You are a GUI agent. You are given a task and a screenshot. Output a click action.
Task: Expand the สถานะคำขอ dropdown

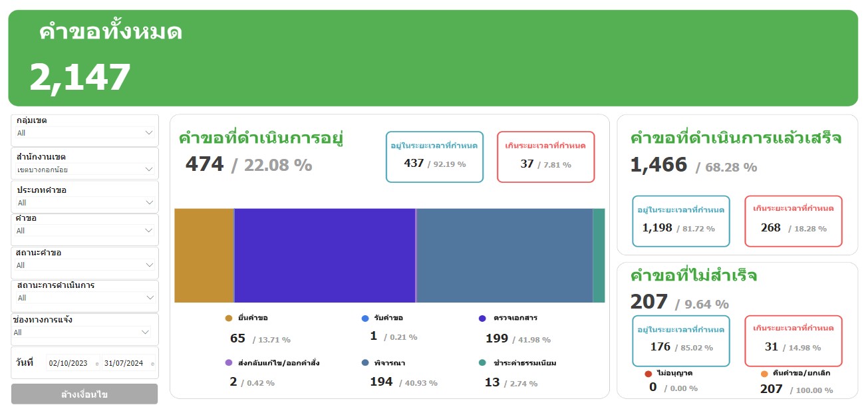pyautogui.click(x=84, y=265)
